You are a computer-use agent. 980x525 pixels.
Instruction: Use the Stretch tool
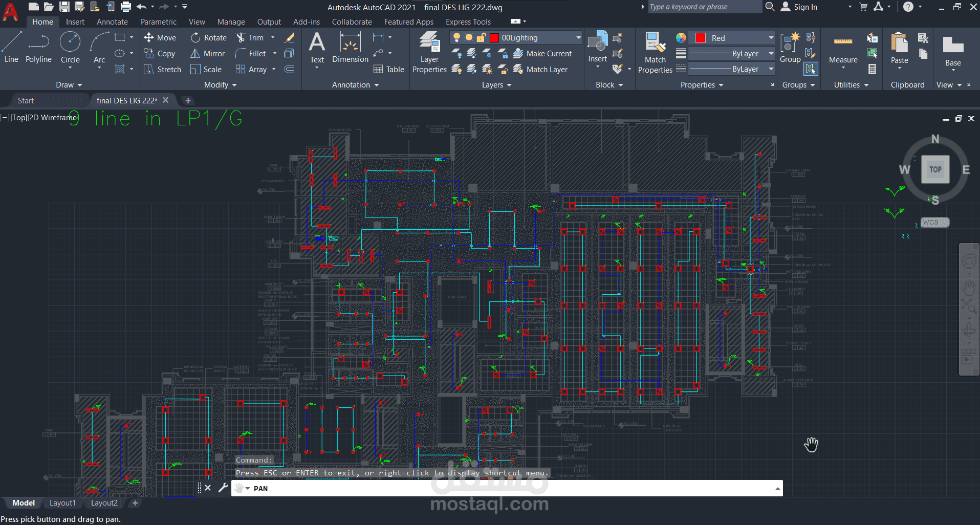click(x=162, y=69)
